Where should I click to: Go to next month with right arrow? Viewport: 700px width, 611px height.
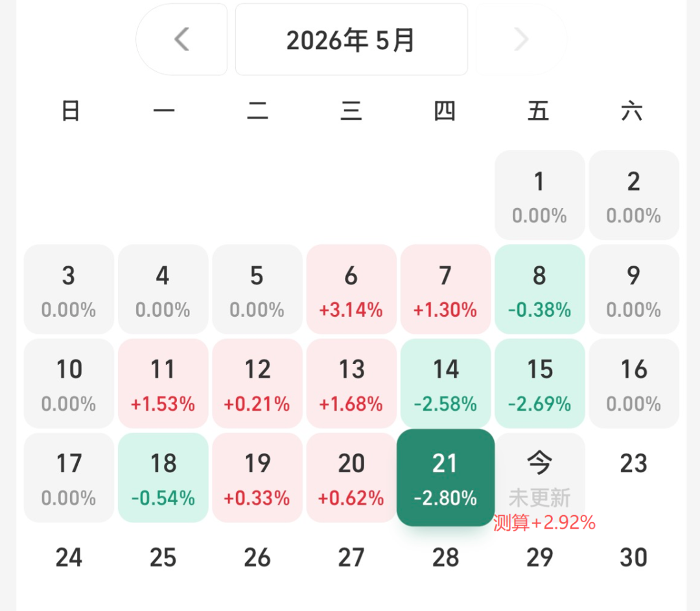coord(521,40)
